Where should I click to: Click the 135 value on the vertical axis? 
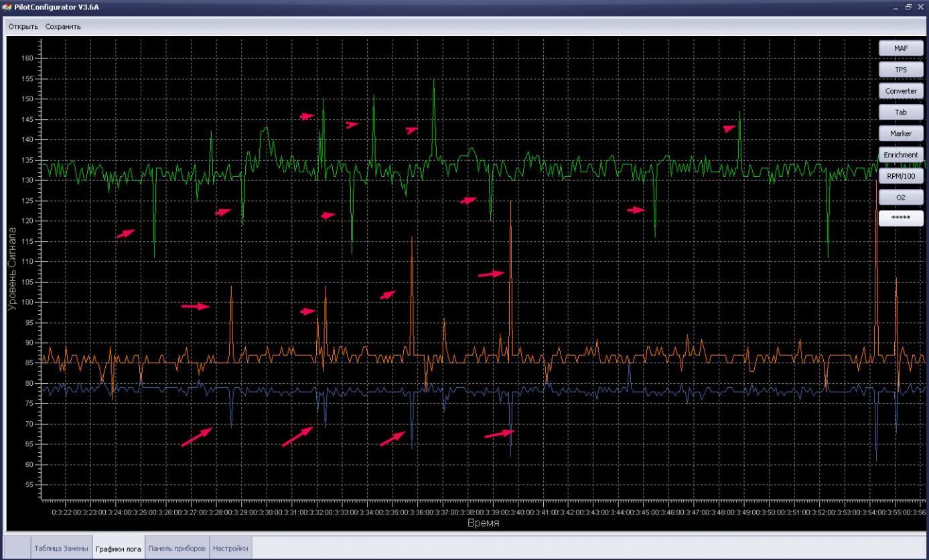click(x=27, y=160)
